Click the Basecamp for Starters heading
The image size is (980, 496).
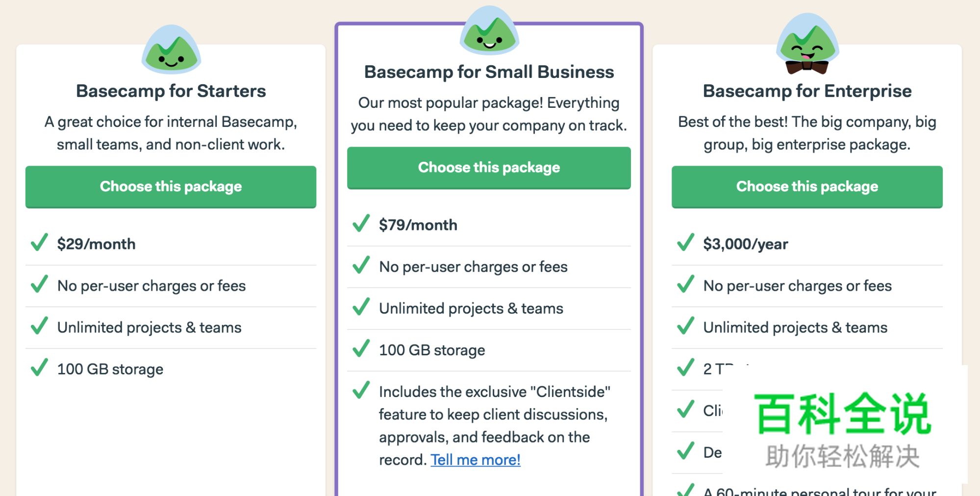pos(171,91)
